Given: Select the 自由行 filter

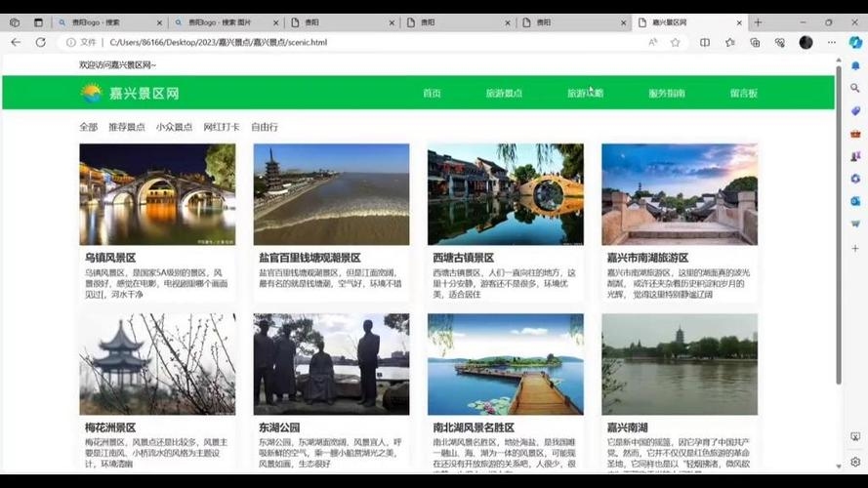Looking at the screenshot, I should (265, 127).
